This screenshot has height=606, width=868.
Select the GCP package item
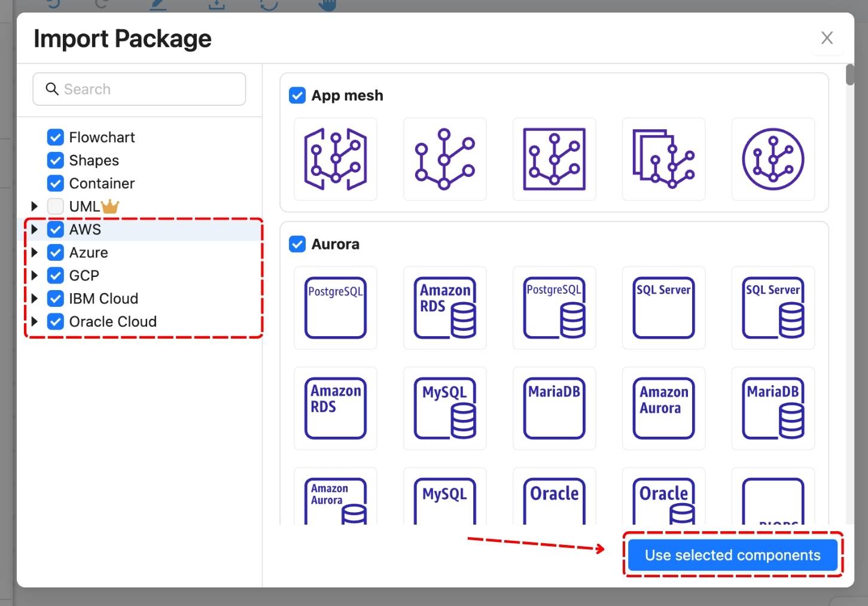[84, 276]
